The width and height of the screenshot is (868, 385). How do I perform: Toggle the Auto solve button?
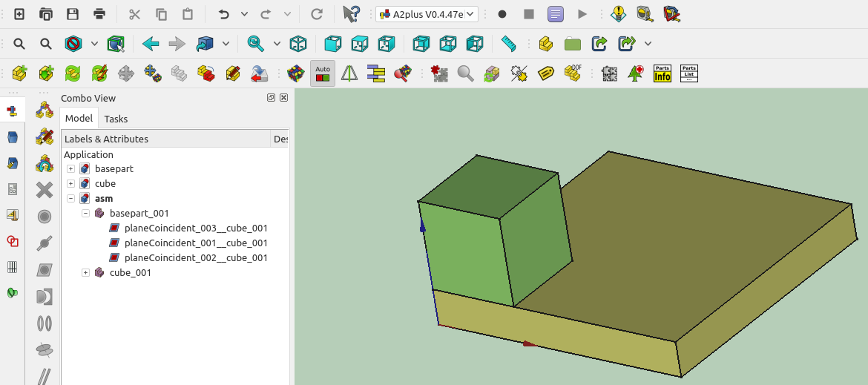(323, 73)
